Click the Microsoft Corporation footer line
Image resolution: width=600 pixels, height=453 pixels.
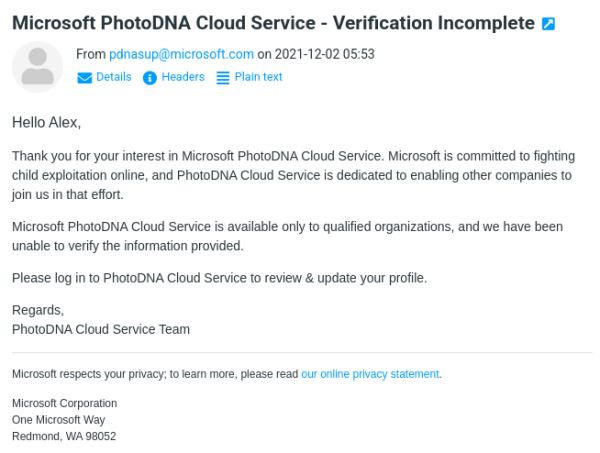64,403
